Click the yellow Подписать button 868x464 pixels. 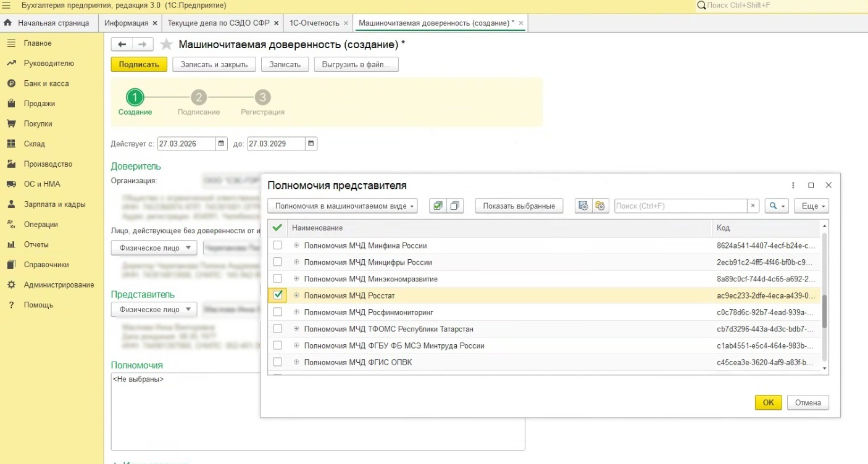139,65
